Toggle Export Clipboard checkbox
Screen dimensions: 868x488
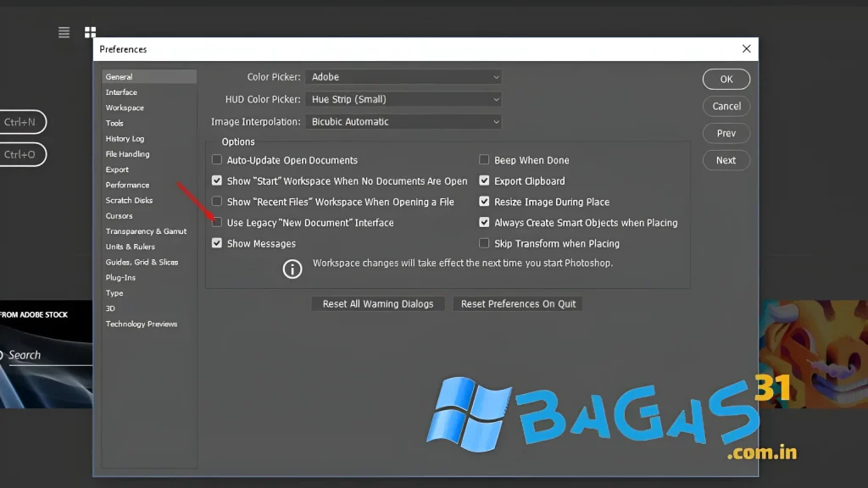(x=484, y=181)
